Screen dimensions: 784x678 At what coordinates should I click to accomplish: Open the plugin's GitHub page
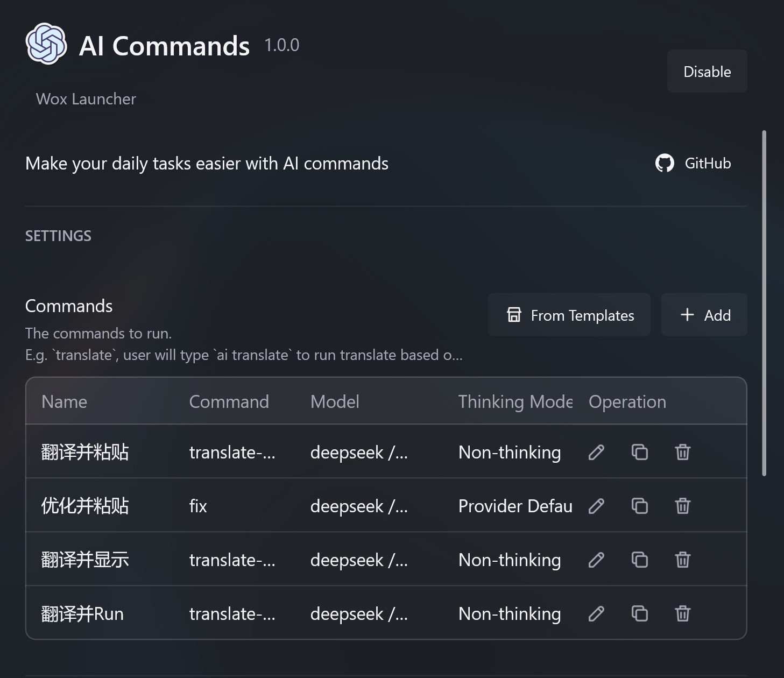point(693,163)
